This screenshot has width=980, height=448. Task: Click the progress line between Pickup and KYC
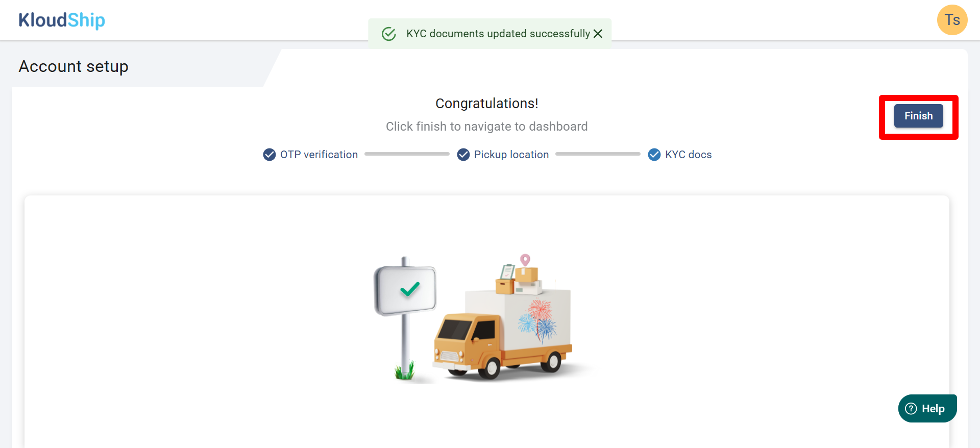[x=598, y=154]
